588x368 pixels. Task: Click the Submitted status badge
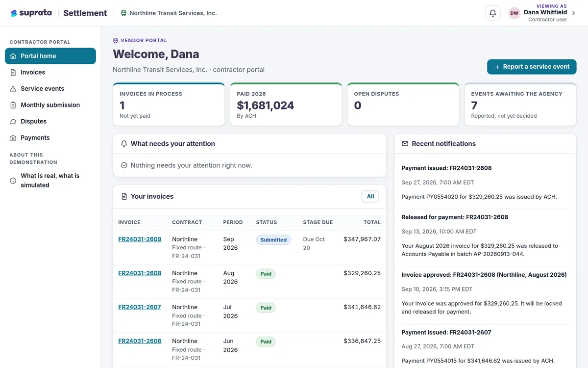(273, 240)
